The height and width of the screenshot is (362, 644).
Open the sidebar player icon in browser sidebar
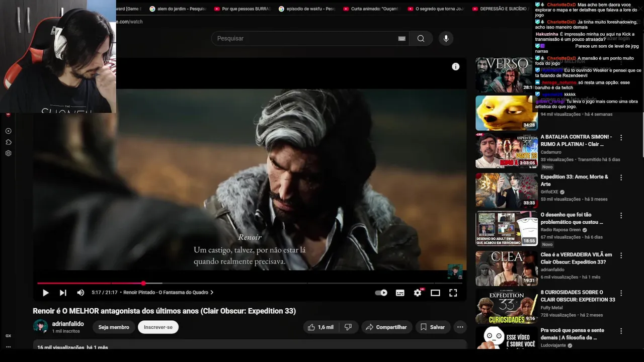coord(8,131)
